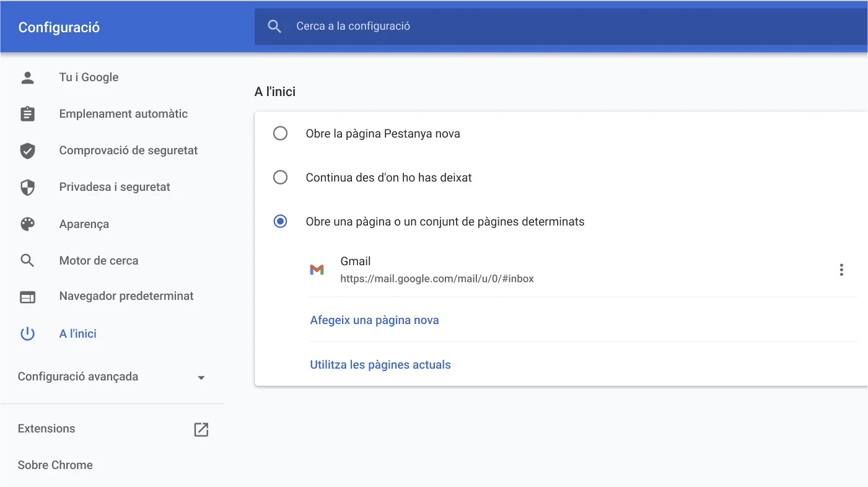Open the Sobre Chrome section
The image size is (868, 487).
[55, 465]
